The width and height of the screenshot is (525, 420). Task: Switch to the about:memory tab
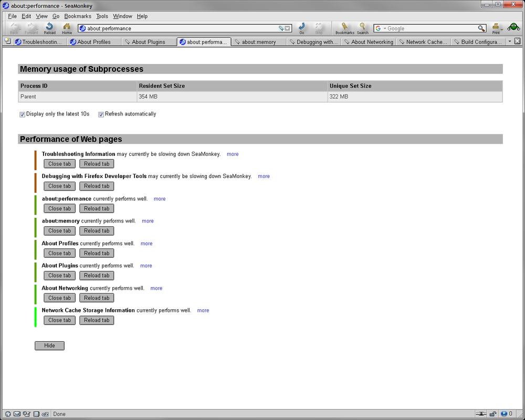[x=259, y=42]
